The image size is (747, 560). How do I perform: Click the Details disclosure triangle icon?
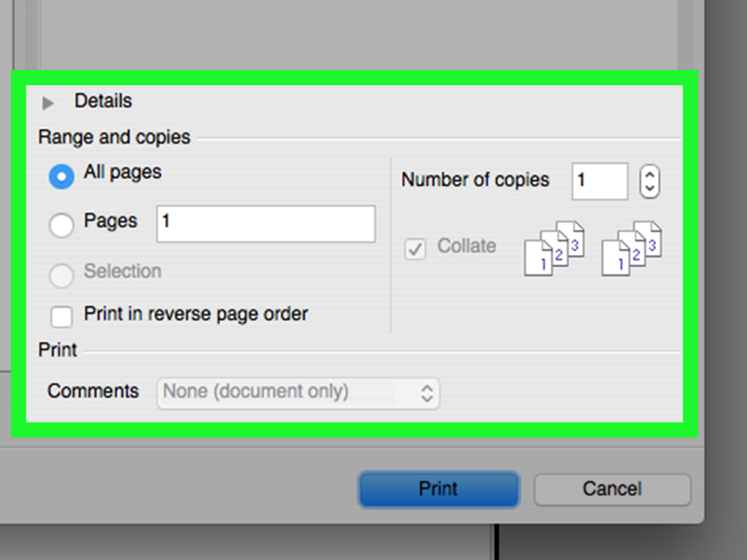(48, 102)
